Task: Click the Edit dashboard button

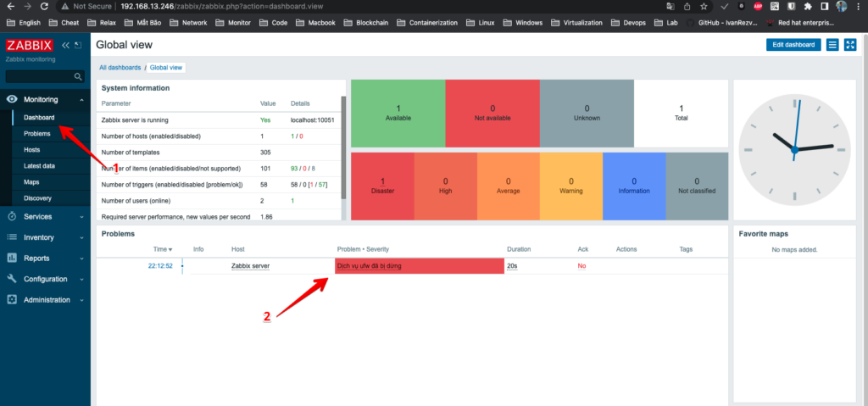Action: pyautogui.click(x=793, y=45)
